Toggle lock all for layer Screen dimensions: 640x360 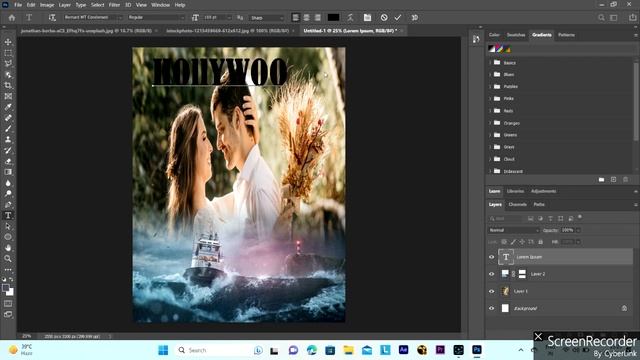click(540, 242)
